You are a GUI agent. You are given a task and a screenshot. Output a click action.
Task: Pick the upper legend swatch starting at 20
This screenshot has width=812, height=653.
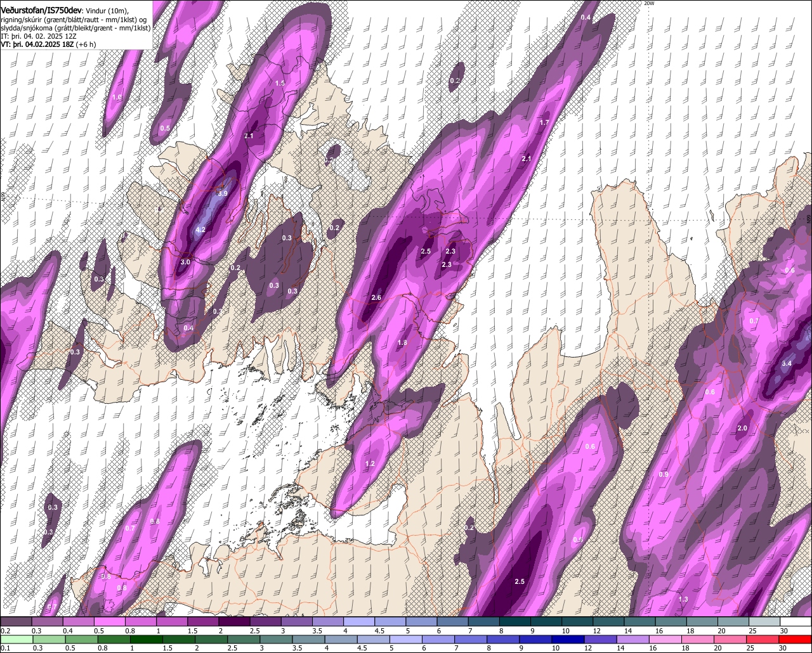pyautogui.click(x=733, y=622)
